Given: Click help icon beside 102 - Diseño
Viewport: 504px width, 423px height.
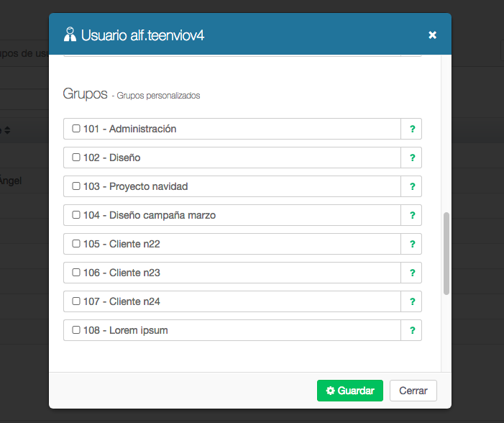Looking at the screenshot, I should (x=412, y=158).
